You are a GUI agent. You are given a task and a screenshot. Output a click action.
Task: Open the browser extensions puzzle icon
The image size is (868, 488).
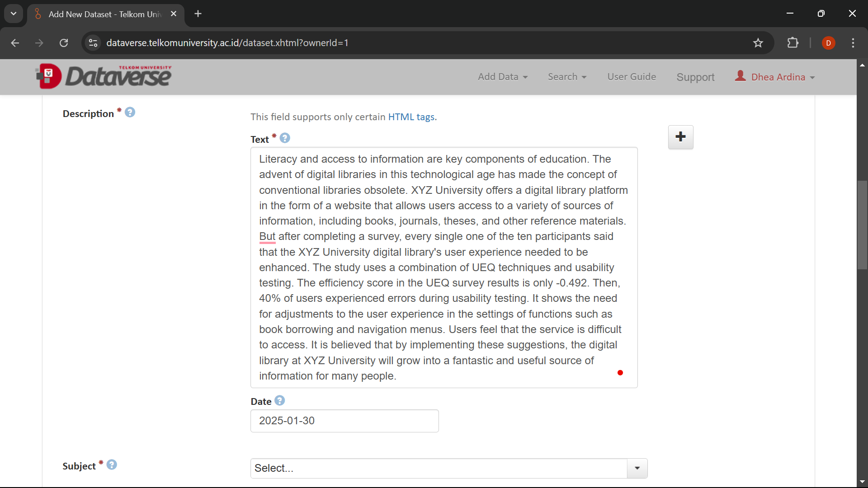(793, 43)
